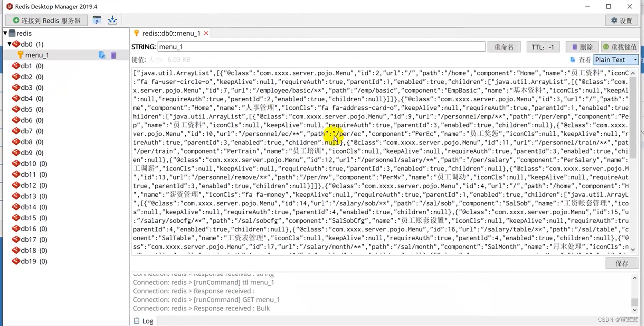Click the value editor scrollbar up arrow
The image size is (644, 326).
tap(633, 73)
